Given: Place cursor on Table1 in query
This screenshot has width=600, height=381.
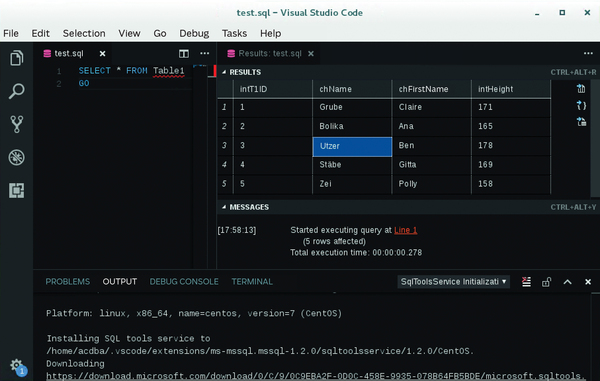Looking at the screenshot, I should 169,71.
